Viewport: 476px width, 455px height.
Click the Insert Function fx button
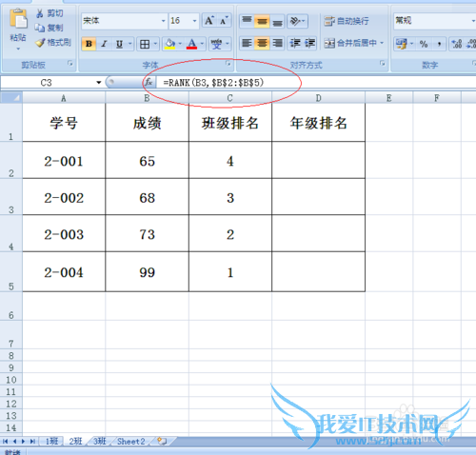(149, 83)
